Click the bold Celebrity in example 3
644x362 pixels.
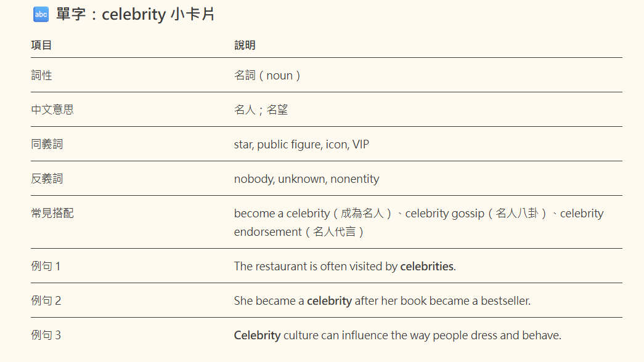tap(257, 336)
